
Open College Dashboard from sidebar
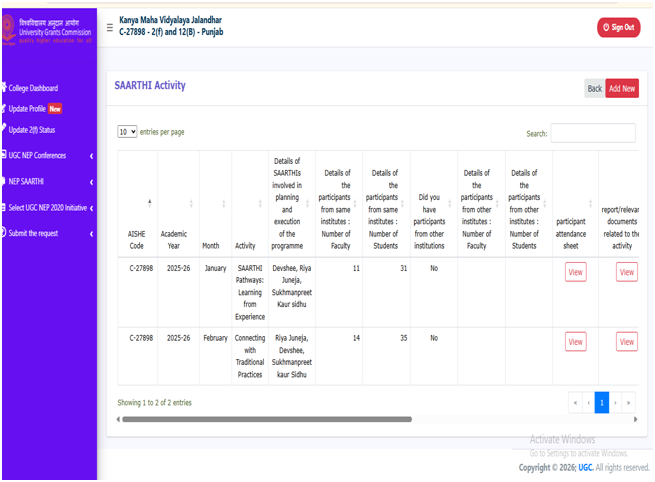(33, 88)
